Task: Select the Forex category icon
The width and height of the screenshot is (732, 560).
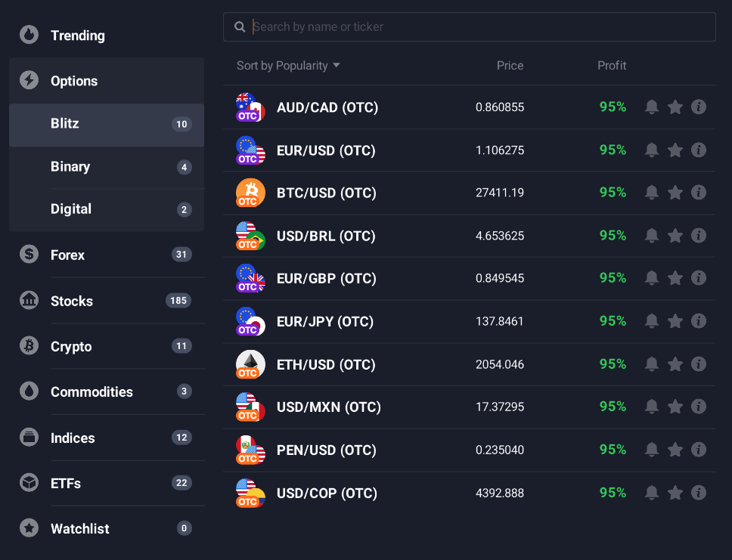Action: click(x=29, y=255)
